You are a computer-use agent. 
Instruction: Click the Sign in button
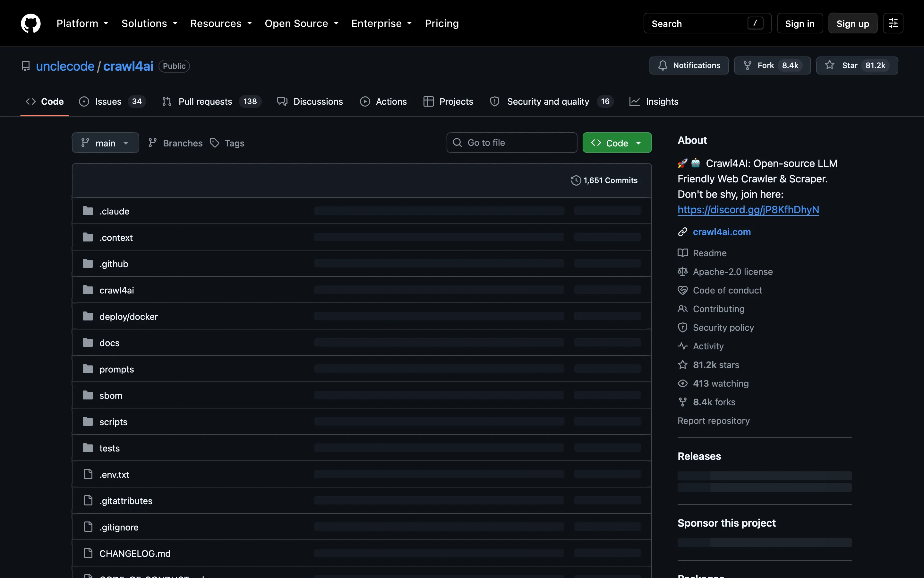tap(800, 23)
